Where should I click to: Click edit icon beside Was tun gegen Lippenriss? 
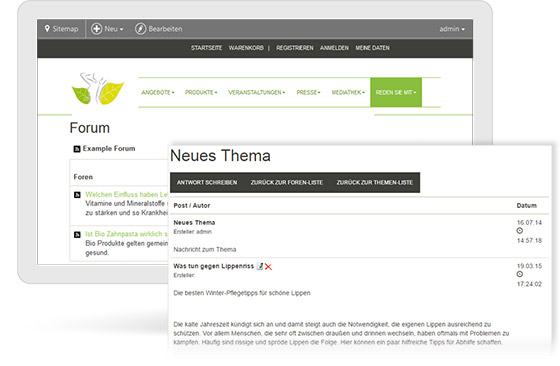(x=260, y=266)
